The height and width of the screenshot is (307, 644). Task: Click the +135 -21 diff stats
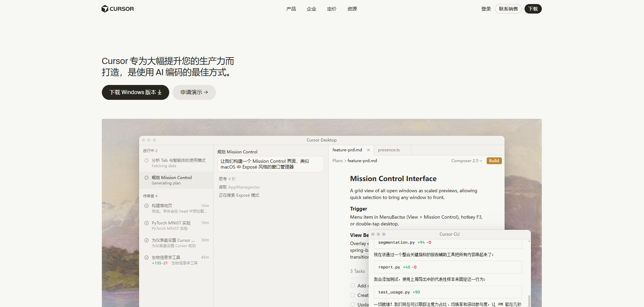click(x=160, y=263)
